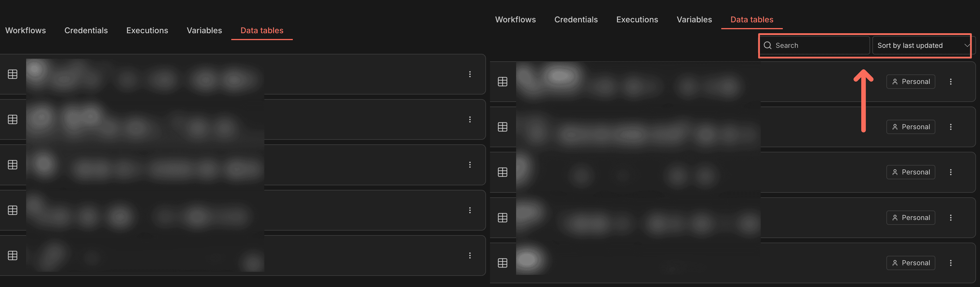Open three-dot menu of third right-panel table row

click(x=950, y=172)
